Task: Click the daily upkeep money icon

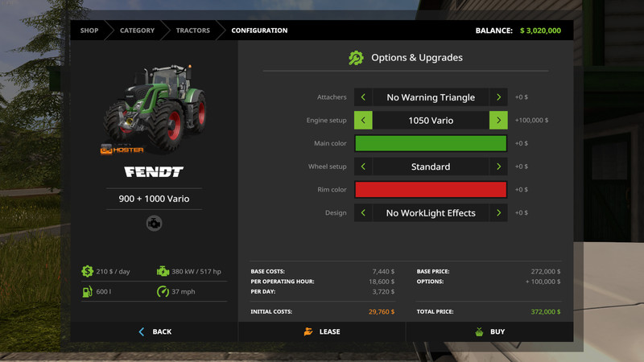Action: tap(87, 271)
